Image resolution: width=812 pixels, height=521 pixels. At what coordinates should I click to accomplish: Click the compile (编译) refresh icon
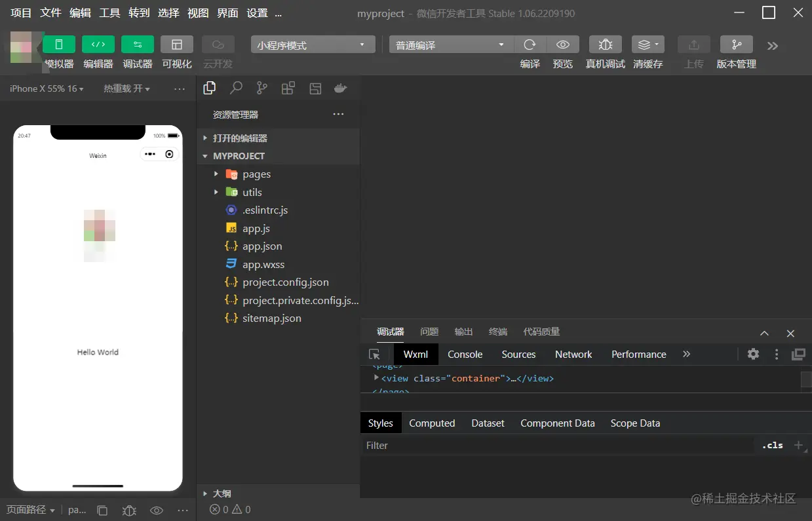[530, 45]
